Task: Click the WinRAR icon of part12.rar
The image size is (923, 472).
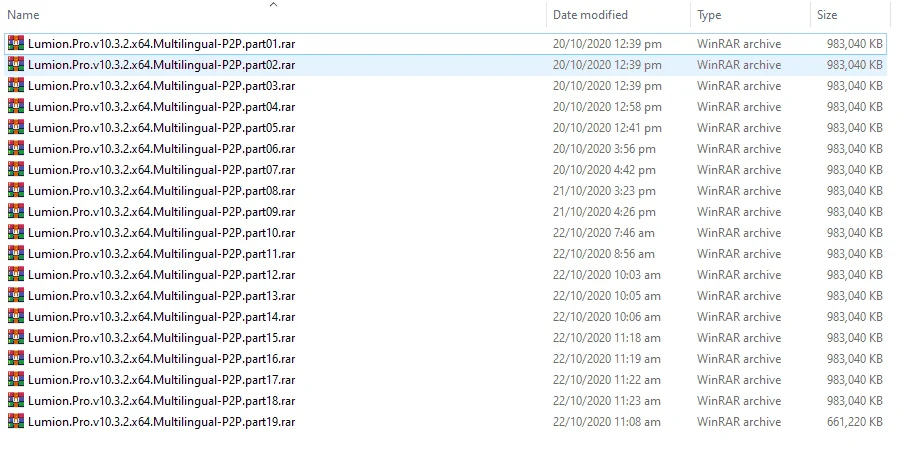Action: 16,275
